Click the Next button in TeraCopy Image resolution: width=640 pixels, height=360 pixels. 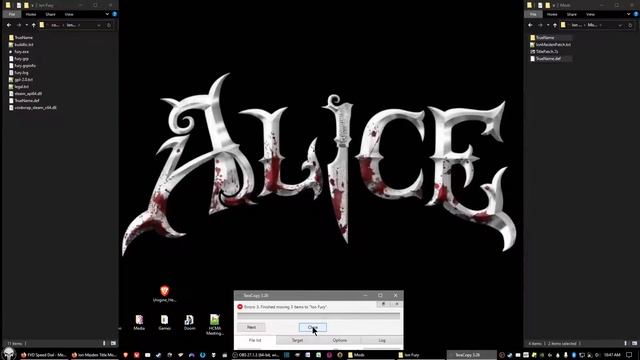tap(251, 327)
